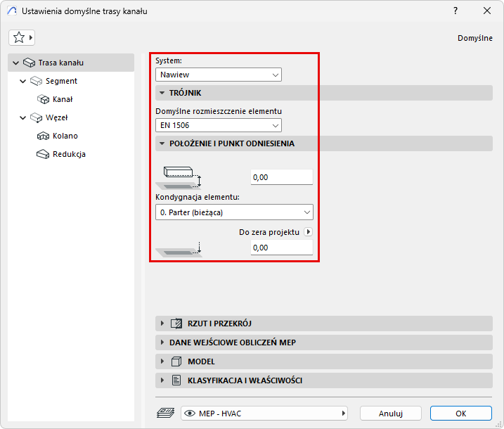Click the Segment icon in tree
This screenshot has width=504, height=429.
37,81
